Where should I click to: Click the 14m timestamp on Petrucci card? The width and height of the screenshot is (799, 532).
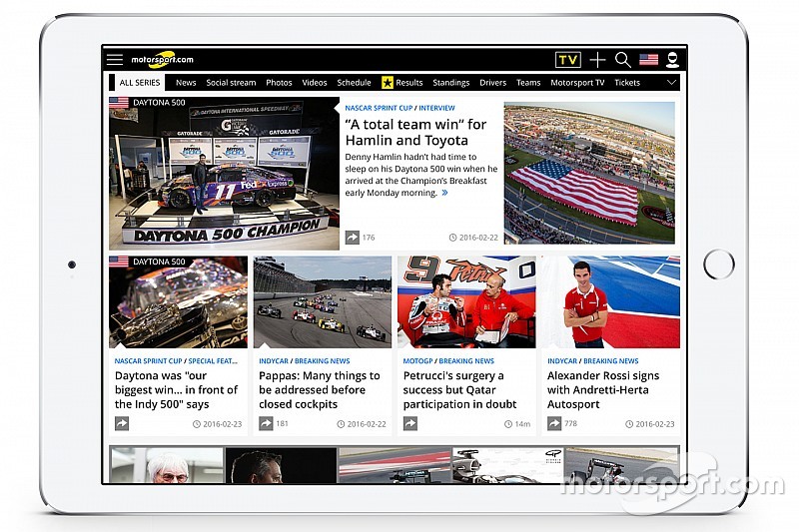pyautogui.click(x=517, y=424)
